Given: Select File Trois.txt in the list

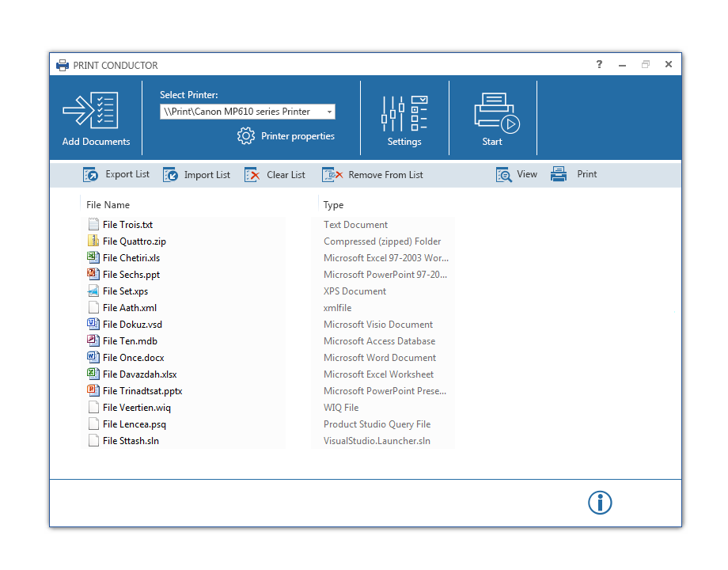Looking at the screenshot, I should point(127,225).
